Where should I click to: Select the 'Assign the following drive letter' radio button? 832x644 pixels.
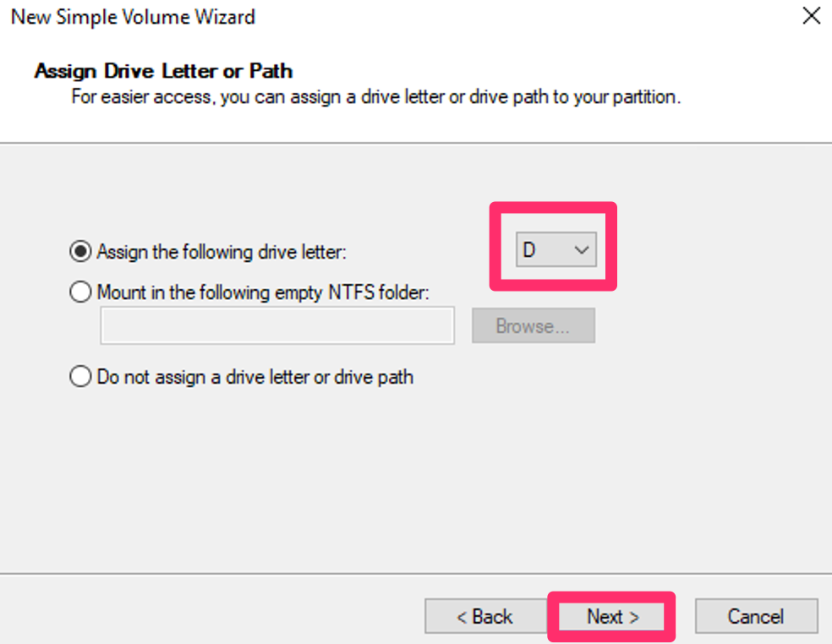pos(80,251)
